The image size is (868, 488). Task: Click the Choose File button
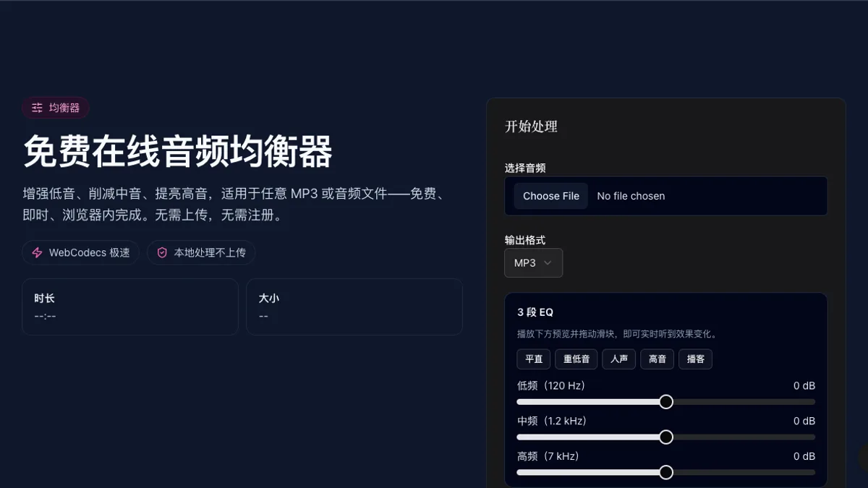click(x=551, y=196)
